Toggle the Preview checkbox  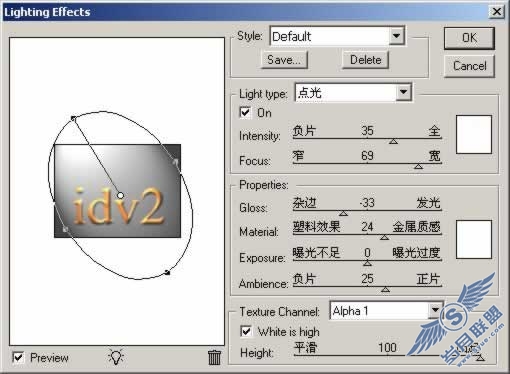click(18, 358)
